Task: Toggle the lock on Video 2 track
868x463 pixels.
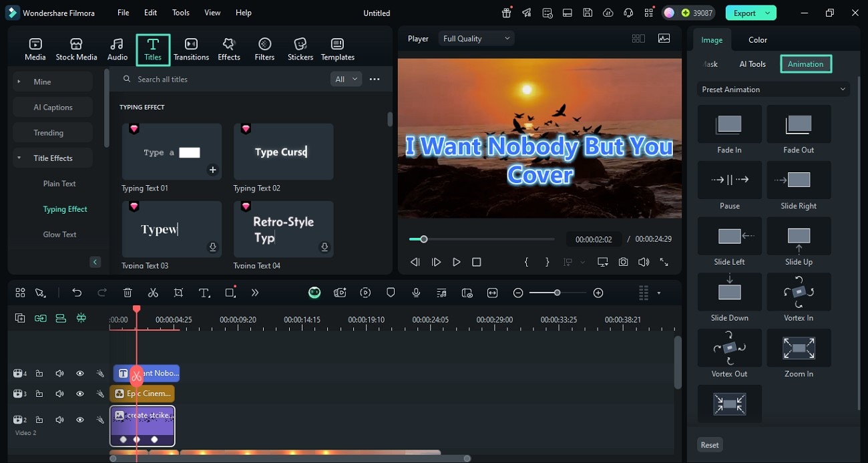Action: [x=39, y=420]
